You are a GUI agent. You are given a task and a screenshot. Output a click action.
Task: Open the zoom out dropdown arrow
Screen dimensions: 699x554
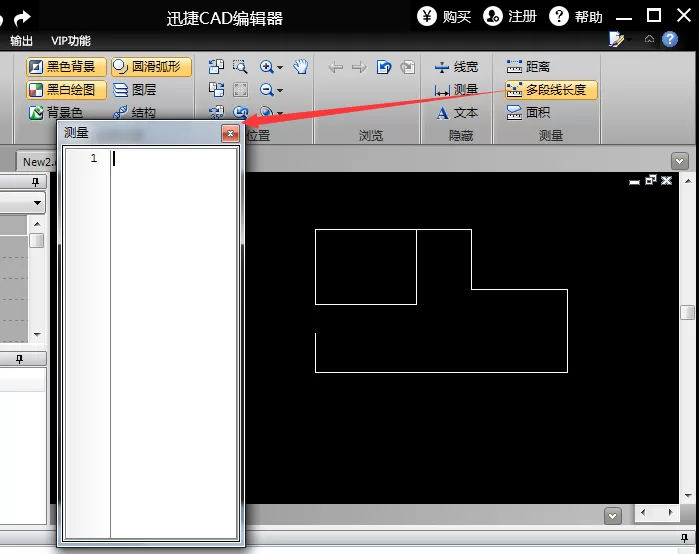(280, 90)
